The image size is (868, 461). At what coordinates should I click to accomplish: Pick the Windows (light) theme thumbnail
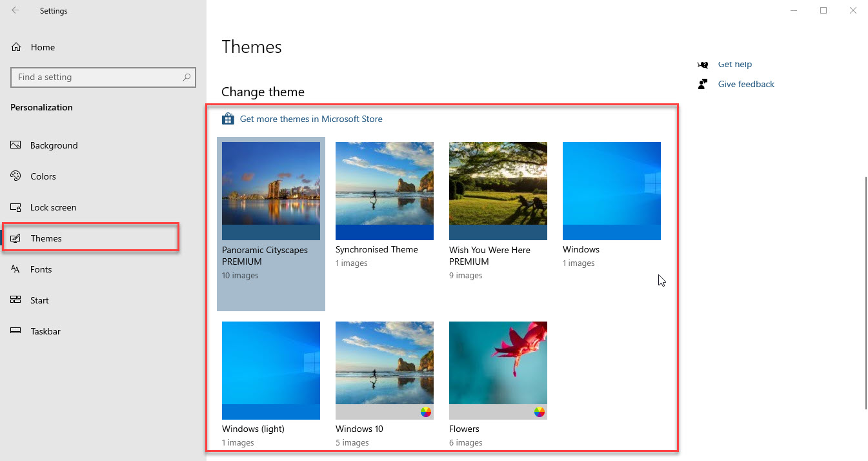tap(271, 371)
